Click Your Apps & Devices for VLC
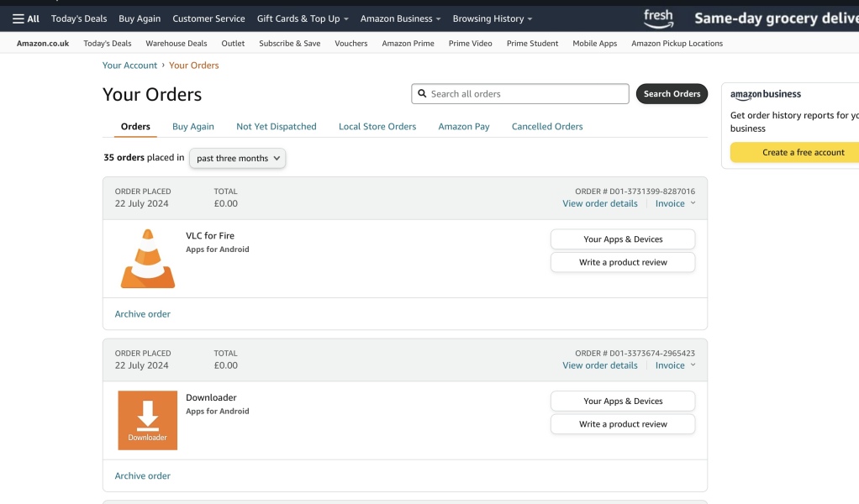This screenshot has width=859, height=504. click(623, 239)
